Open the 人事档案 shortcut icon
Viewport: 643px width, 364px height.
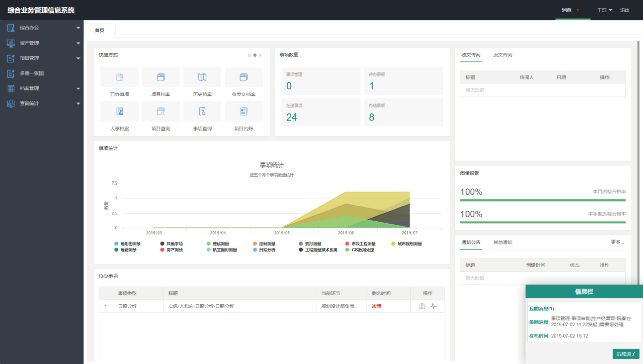[x=120, y=112]
